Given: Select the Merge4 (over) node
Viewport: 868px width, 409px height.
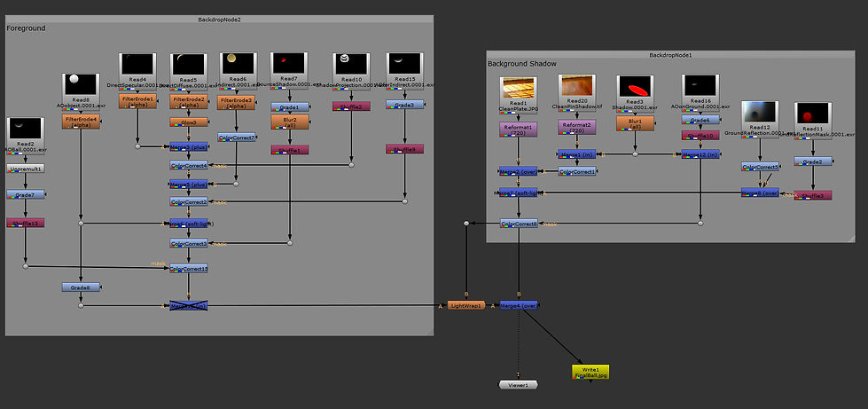Looking at the screenshot, I should [519, 305].
